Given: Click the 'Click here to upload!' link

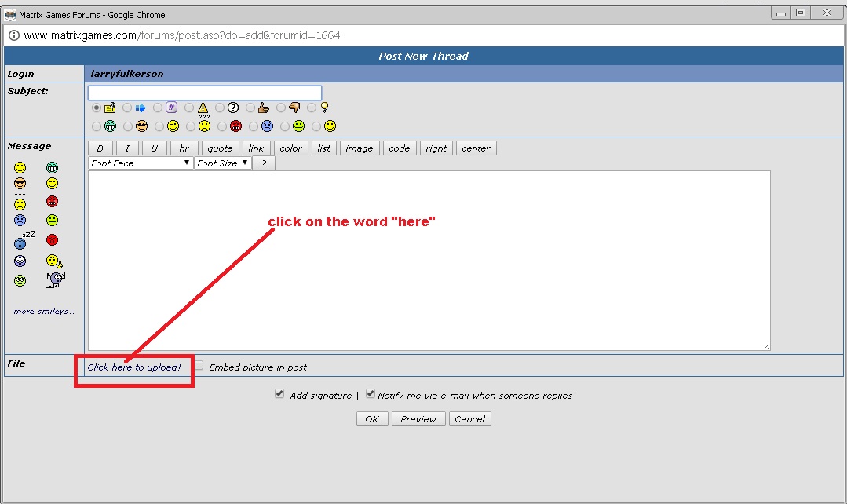Looking at the screenshot, I should point(134,367).
